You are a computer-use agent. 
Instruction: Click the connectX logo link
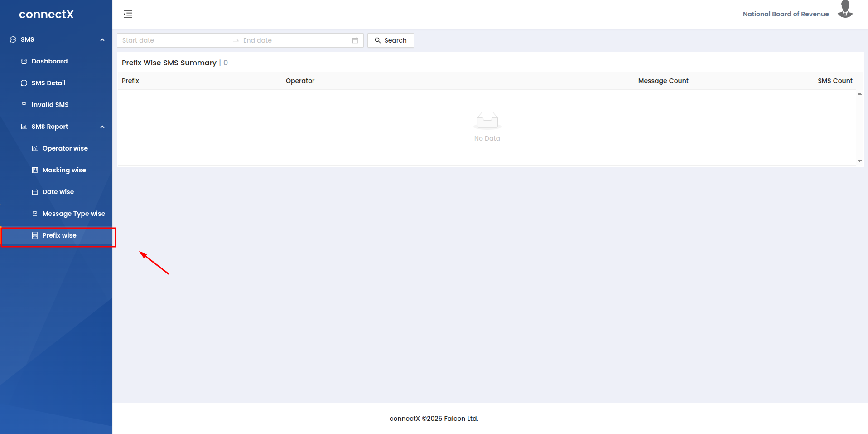tap(46, 14)
